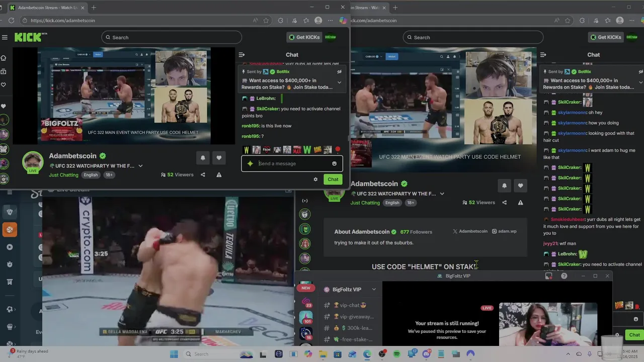Expand stream title in front Kick window

tap(140, 166)
